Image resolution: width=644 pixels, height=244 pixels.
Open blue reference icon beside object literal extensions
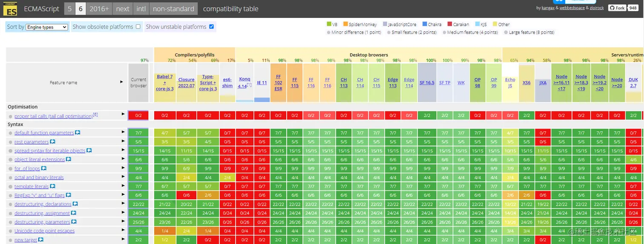[x=69, y=160]
